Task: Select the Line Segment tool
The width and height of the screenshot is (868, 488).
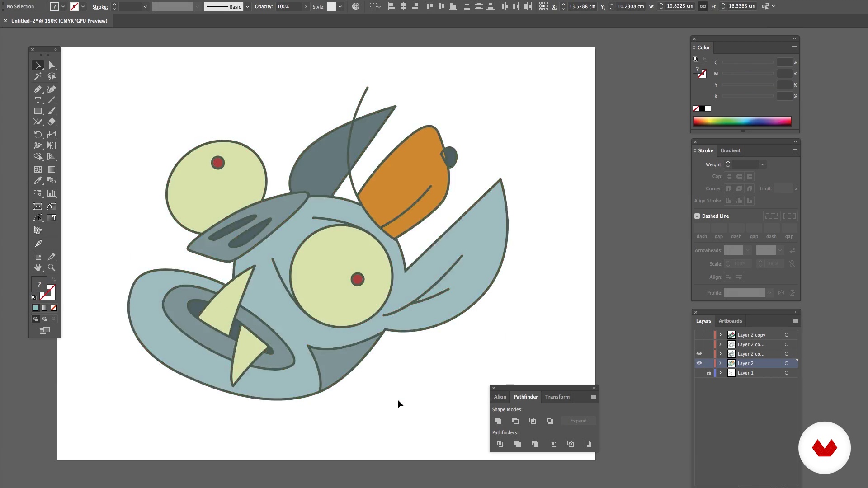Action: point(52,100)
